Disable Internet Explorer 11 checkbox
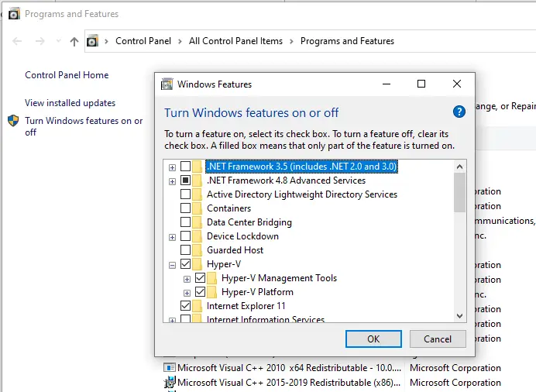The width and height of the screenshot is (536, 392). pyautogui.click(x=185, y=306)
